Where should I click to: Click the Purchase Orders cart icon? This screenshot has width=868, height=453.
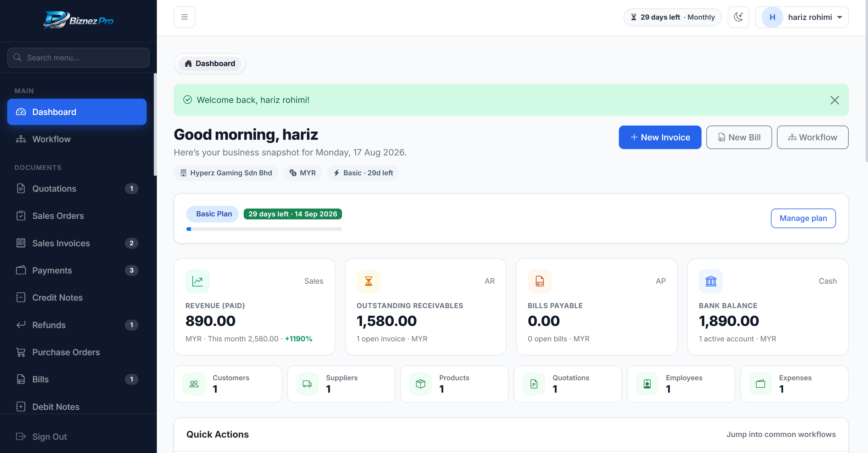21,352
